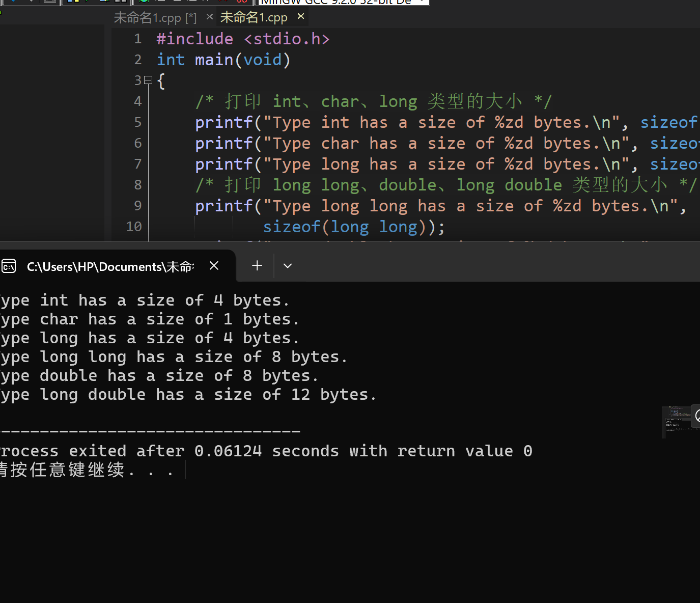Screen dimensions: 700x603
Task: Click terminal output 'long long has a size of 8 bytes.'
Action: click(193, 357)
